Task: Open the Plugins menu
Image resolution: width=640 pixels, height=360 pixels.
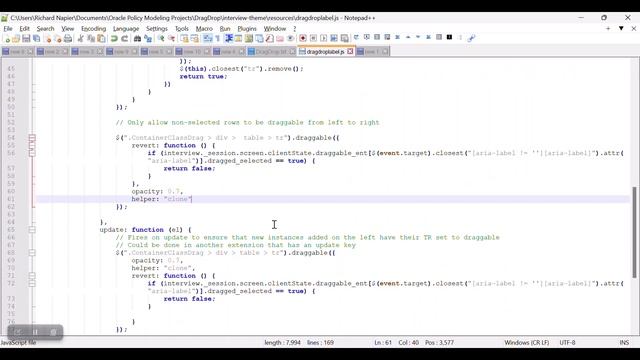Action: pyautogui.click(x=247, y=29)
